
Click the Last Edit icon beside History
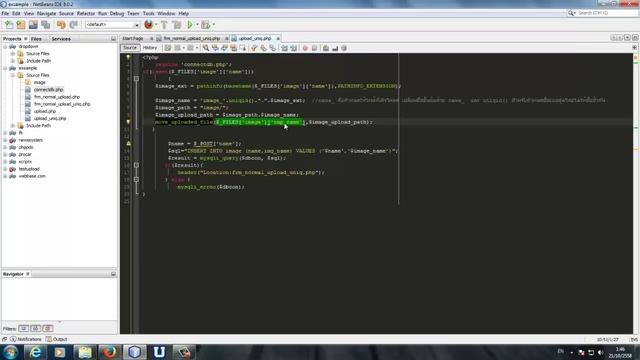[x=168, y=48]
